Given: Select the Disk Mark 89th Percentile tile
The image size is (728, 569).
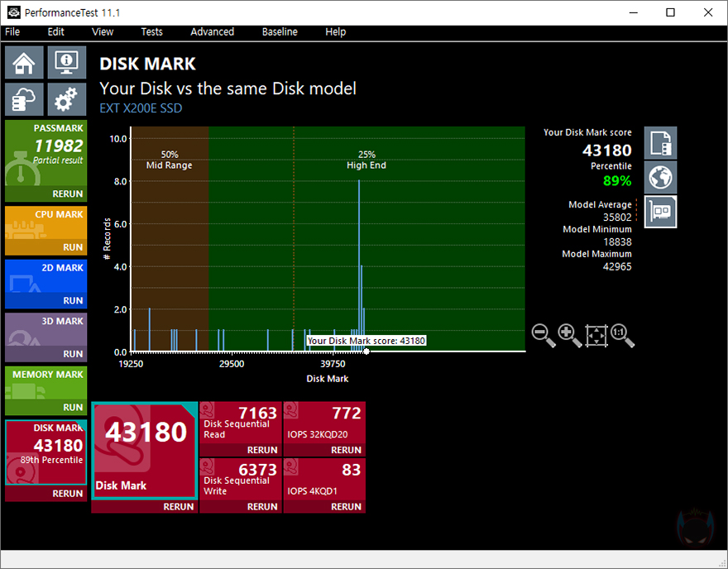Looking at the screenshot, I should [x=46, y=452].
